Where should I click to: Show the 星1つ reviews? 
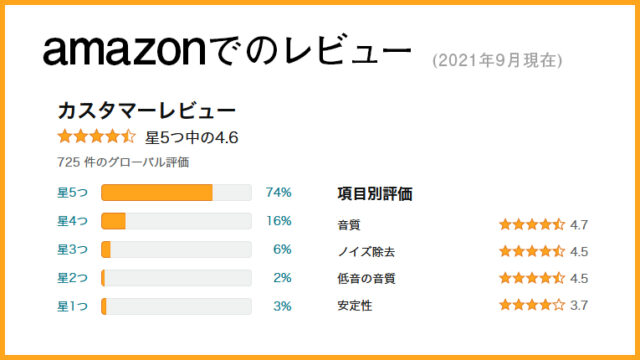tap(72, 306)
